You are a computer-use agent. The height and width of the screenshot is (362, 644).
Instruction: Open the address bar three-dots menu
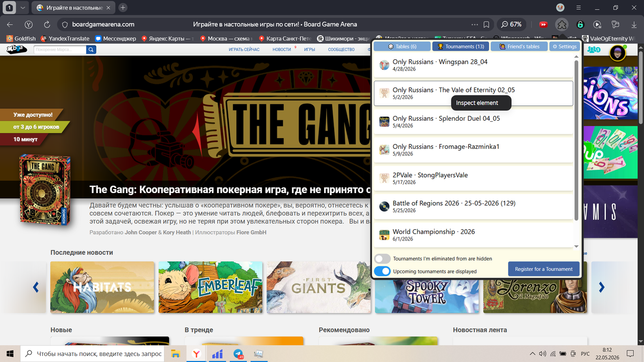point(475,24)
